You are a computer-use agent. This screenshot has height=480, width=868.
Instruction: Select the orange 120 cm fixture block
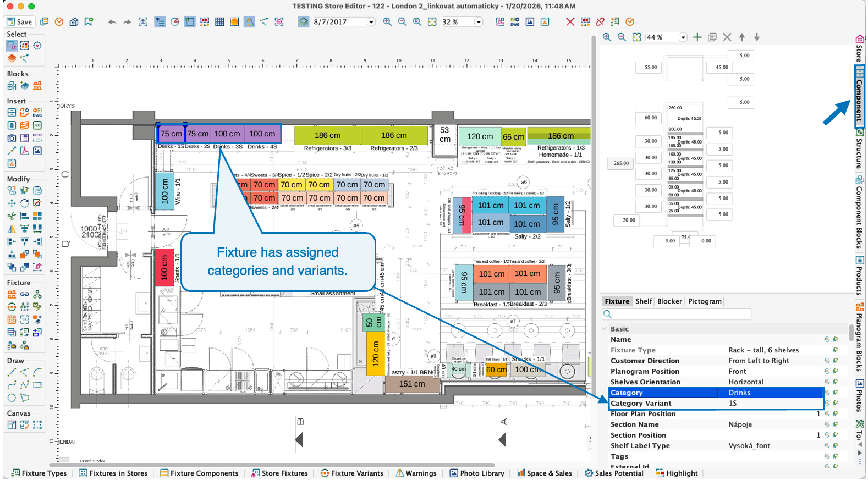click(x=376, y=354)
